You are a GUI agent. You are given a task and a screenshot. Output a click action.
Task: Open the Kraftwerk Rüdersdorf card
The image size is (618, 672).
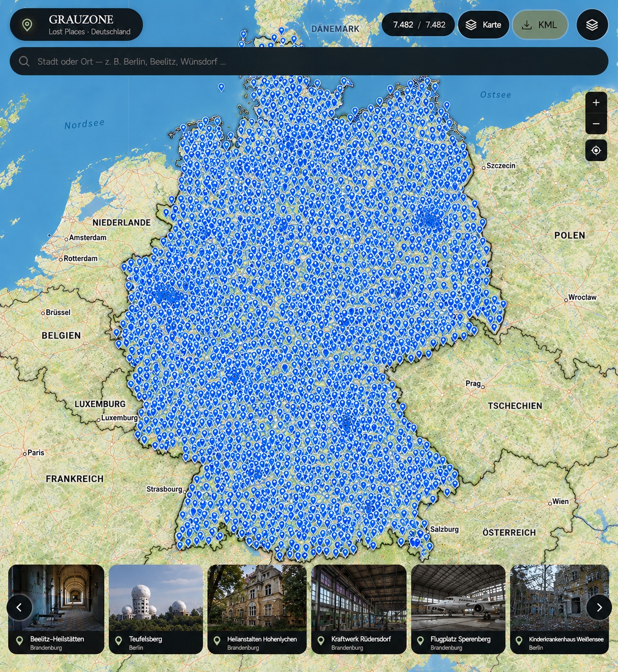[359, 609]
